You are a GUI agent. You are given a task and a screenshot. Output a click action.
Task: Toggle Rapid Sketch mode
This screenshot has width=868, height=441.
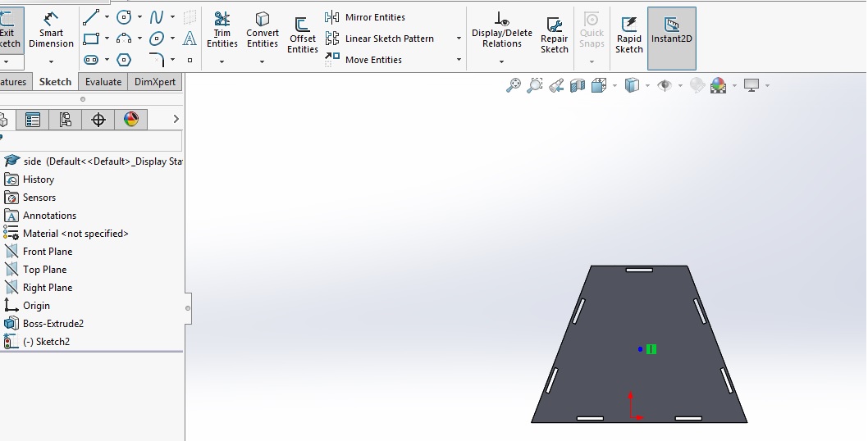click(629, 35)
